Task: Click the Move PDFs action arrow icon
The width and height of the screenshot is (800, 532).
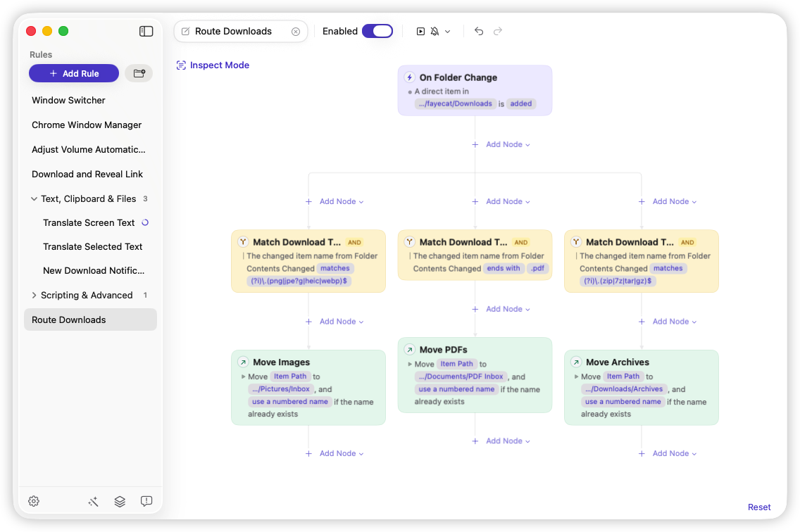Action: click(410, 350)
